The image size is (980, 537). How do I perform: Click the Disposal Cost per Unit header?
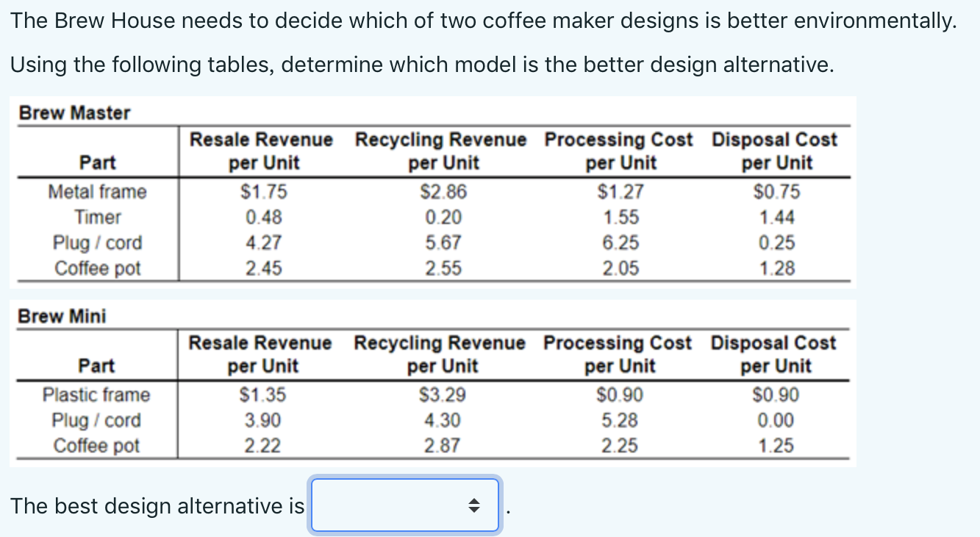[x=776, y=151]
